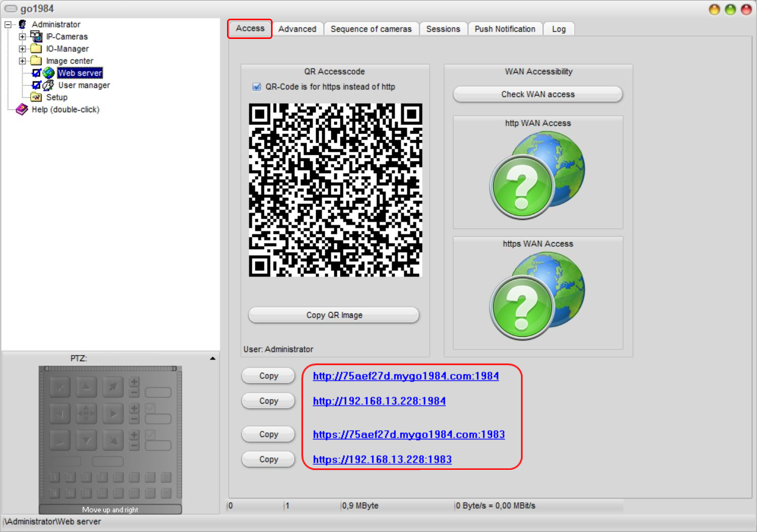The width and height of the screenshot is (757, 532).
Task: Copy the https mygo1984.com:1983 address
Action: coord(269,434)
